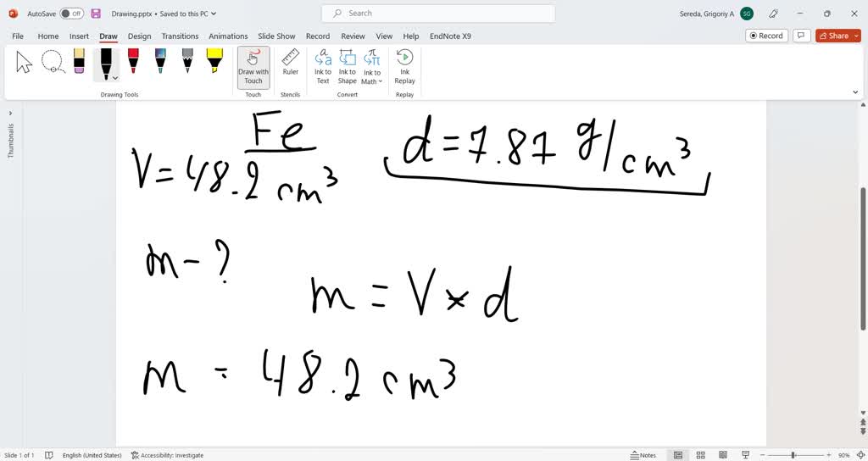Select the black pen
This screenshot has height=461, width=868.
point(105,63)
